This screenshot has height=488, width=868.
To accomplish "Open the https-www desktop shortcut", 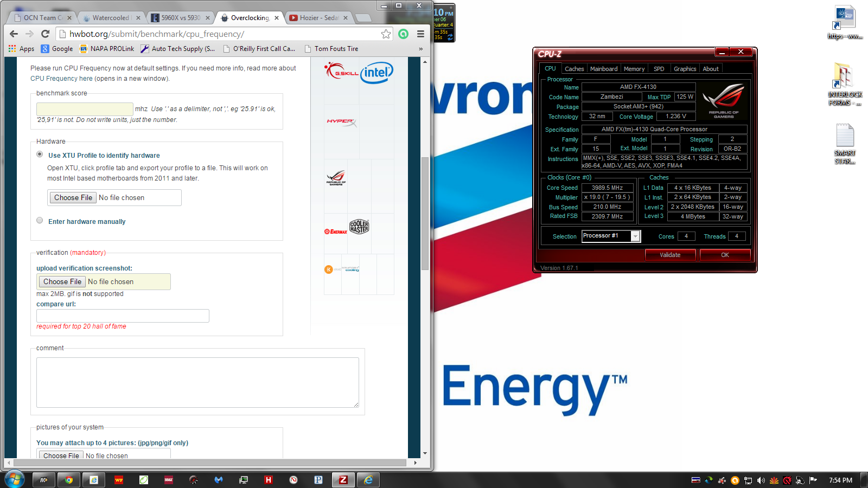I will [845, 22].
